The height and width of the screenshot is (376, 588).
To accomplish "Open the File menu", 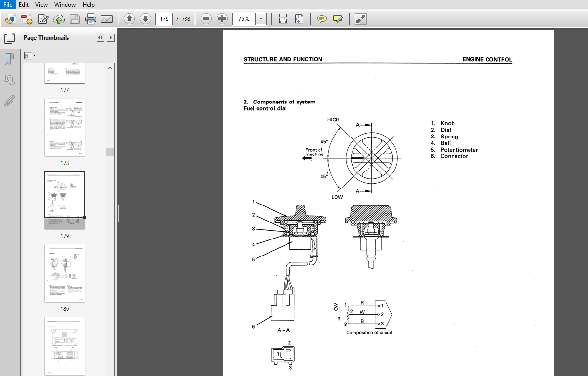I will [x=8, y=5].
